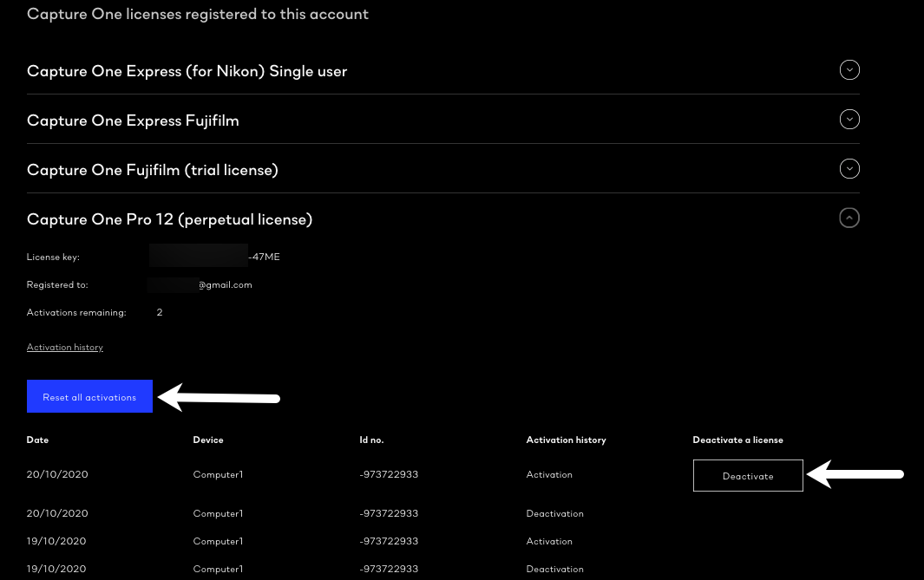Click Computer1 in the row with Deactivate button
This screenshot has width=924, height=580.
[218, 474]
